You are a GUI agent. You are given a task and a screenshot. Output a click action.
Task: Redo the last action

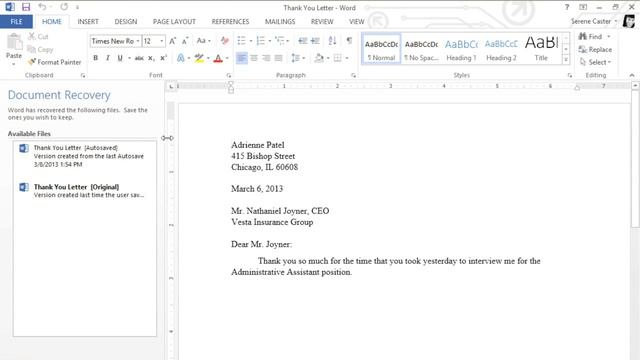click(x=64, y=7)
